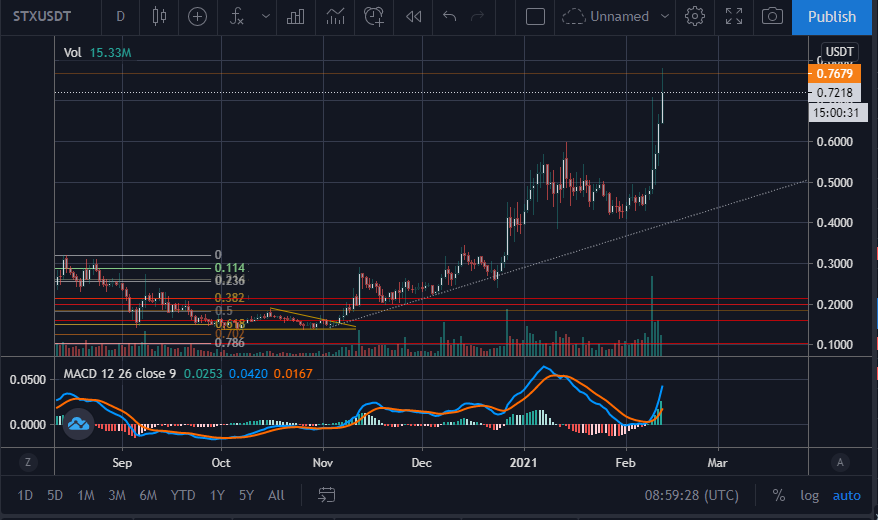Viewport: 878px width, 520px height.
Task: Change the D timeframe interval
Action: pos(120,16)
